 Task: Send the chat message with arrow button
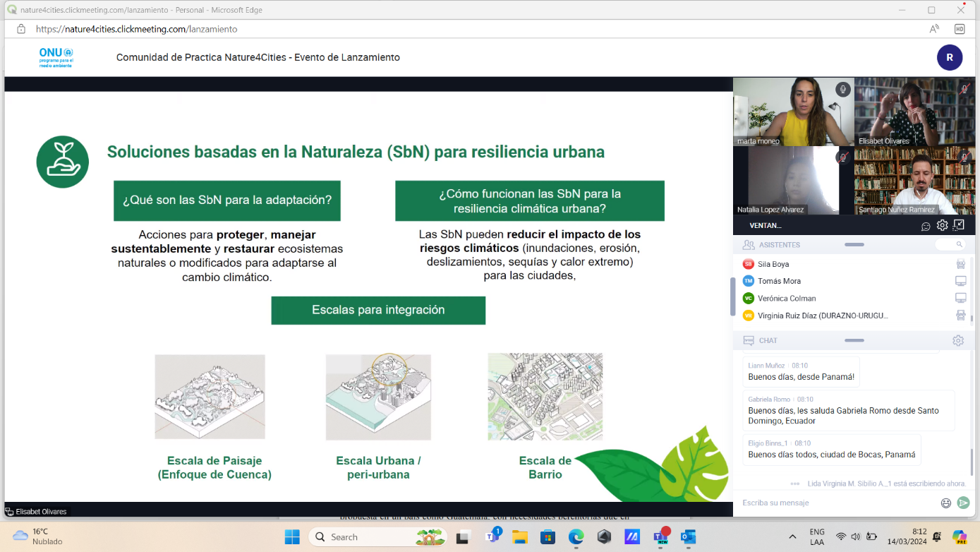point(963,503)
